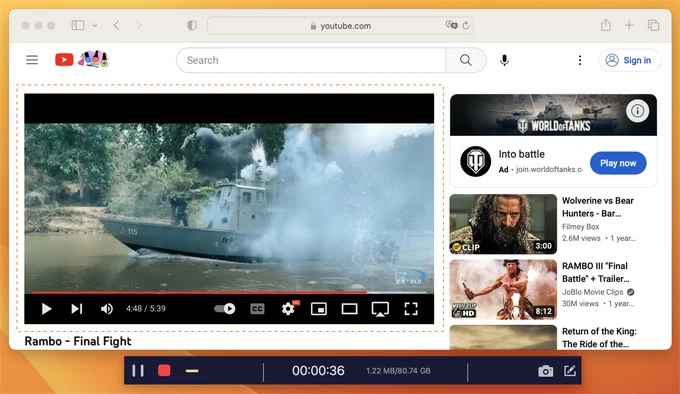Mute the video volume speaker icon
Image resolution: width=680 pixels, height=394 pixels.
tap(107, 309)
